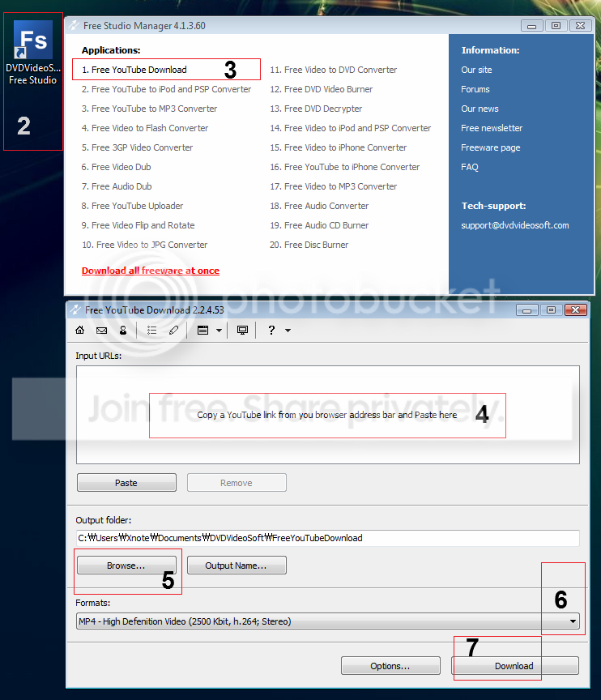Viewport: 601px width, 700px height.
Task: Click inside the Input URLs box
Action: [328, 415]
